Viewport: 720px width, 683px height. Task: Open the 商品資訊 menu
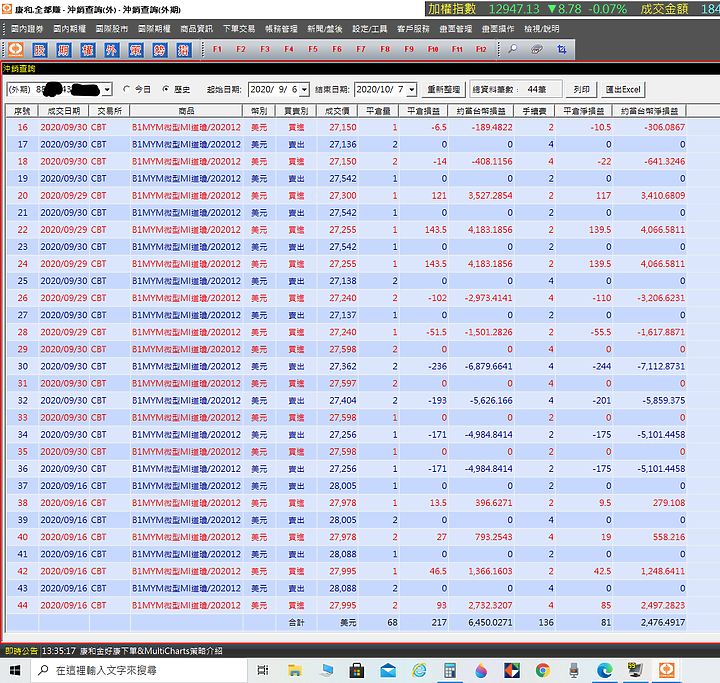[197, 29]
